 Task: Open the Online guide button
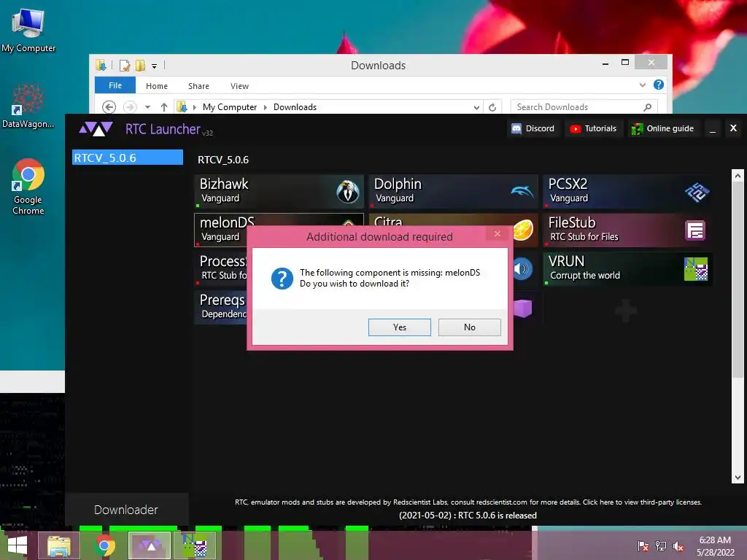click(x=662, y=128)
